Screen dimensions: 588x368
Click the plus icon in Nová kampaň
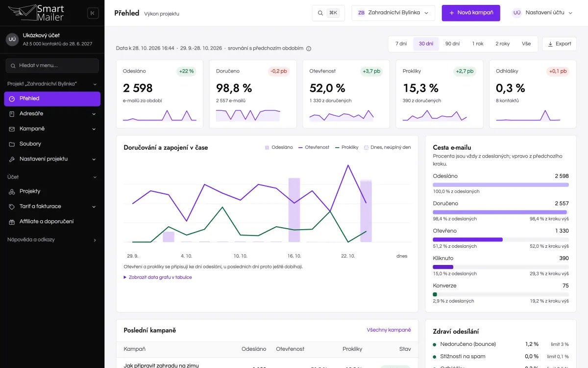tap(452, 13)
